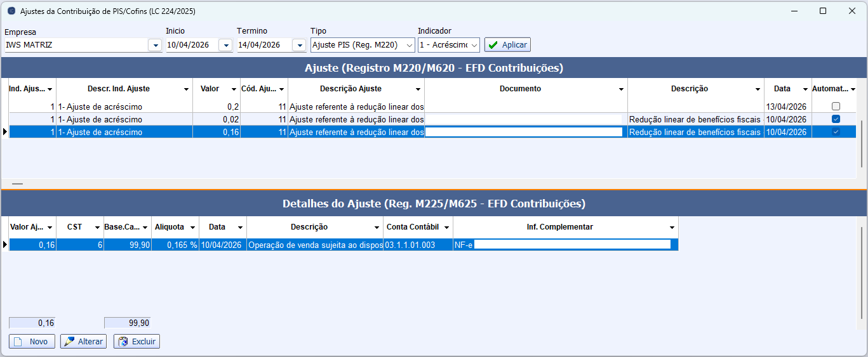Toggle Automático checkbox in highlighted 0,16 row
Viewport: 868px width, 357px height.
836,132
